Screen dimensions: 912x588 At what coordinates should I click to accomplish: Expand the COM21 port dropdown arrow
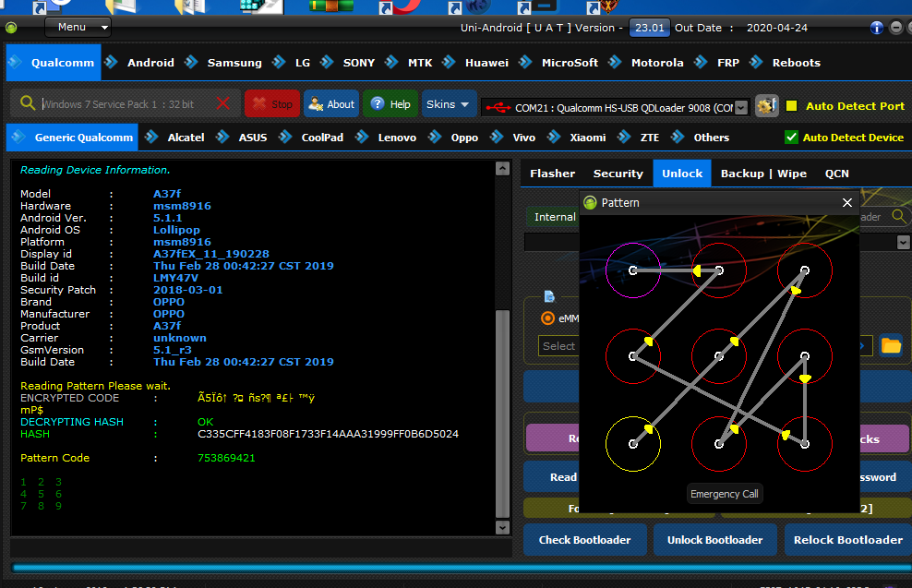pos(741,108)
